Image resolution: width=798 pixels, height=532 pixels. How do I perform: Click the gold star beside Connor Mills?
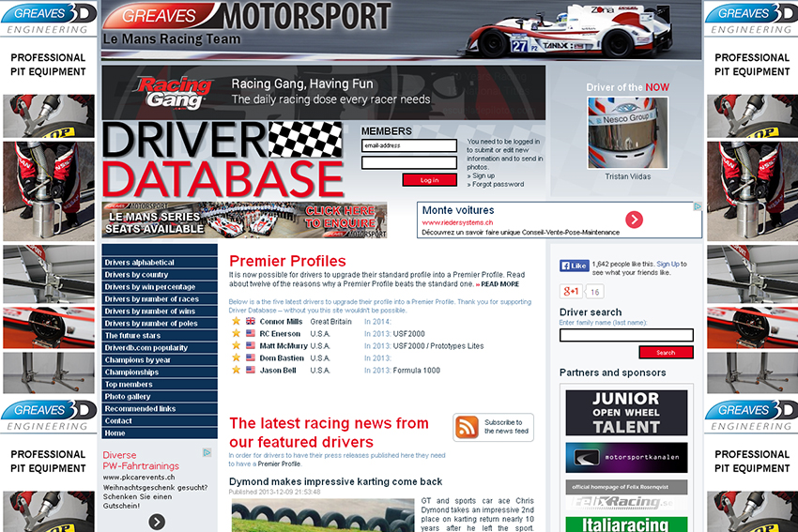(x=237, y=321)
